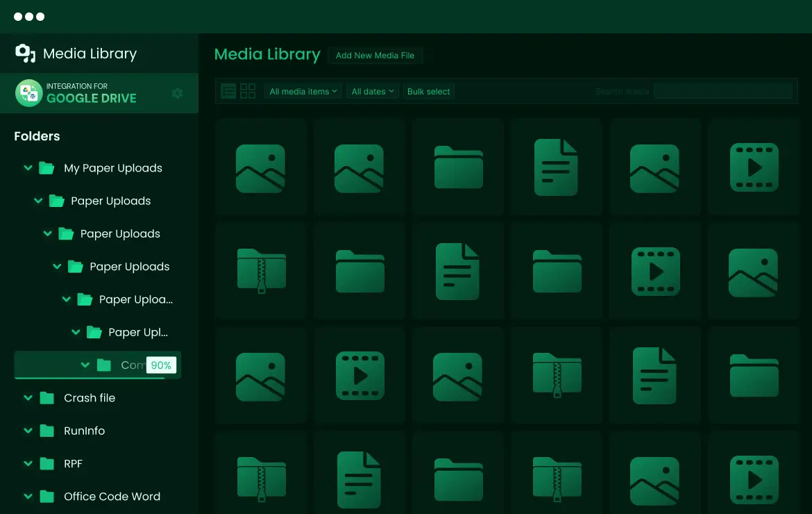The width and height of the screenshot is (812, 514).
Task: Click the RPF folder icon
Action: [x=46, y=464]
